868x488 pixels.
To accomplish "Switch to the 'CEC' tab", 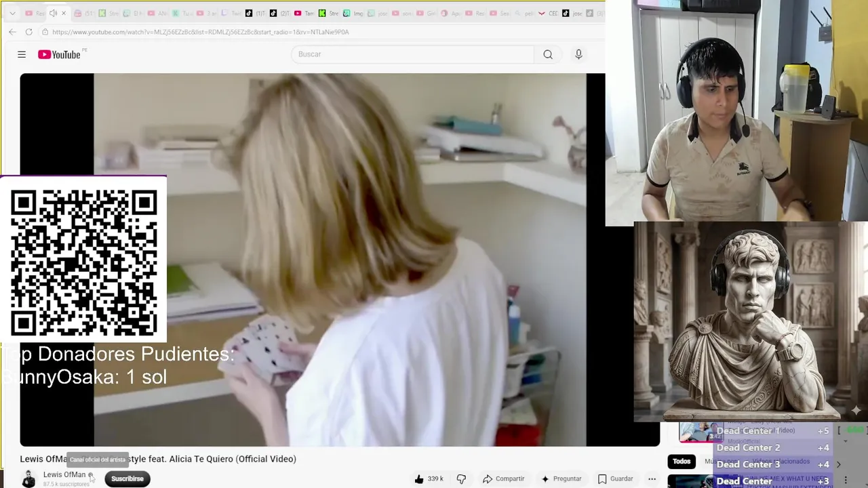I will click(547, 13).
